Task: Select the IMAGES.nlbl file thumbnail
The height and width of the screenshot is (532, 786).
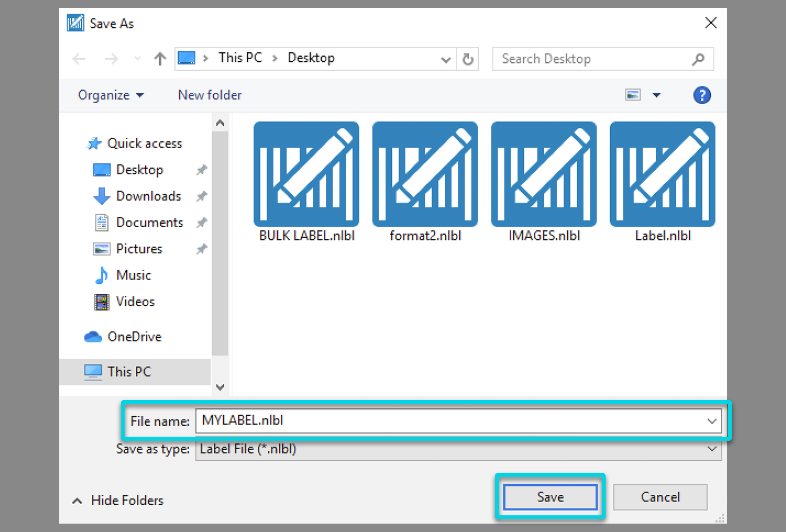Action: click(543, 174)
